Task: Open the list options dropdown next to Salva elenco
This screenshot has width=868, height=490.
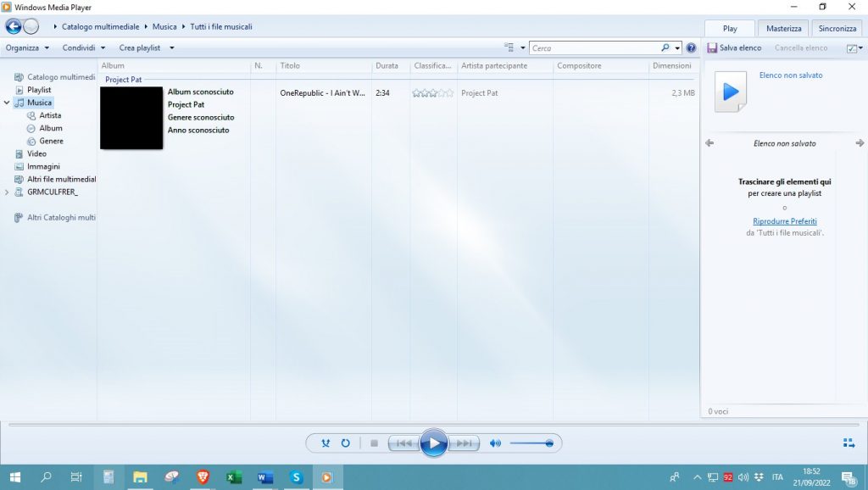Action: coord(853,47)
